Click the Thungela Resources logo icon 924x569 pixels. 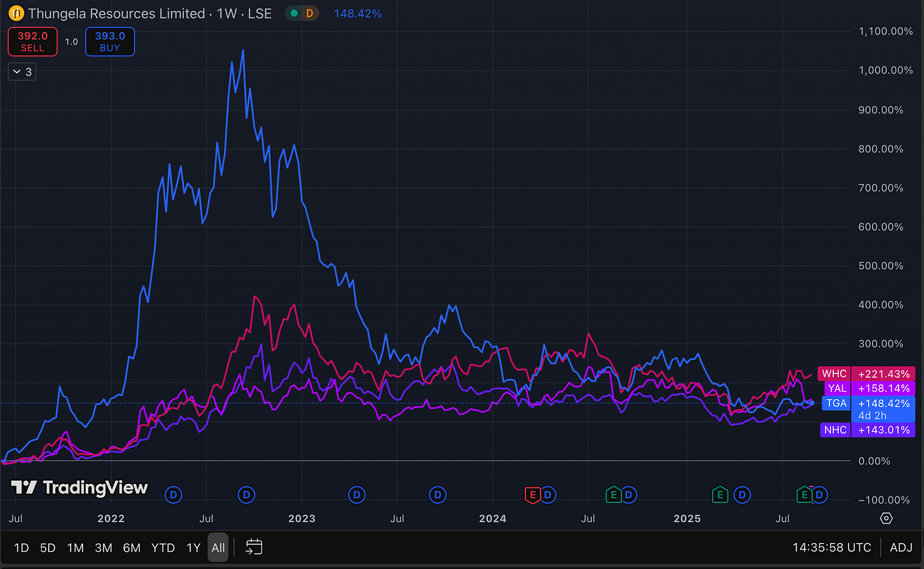(x=16, y=13)
